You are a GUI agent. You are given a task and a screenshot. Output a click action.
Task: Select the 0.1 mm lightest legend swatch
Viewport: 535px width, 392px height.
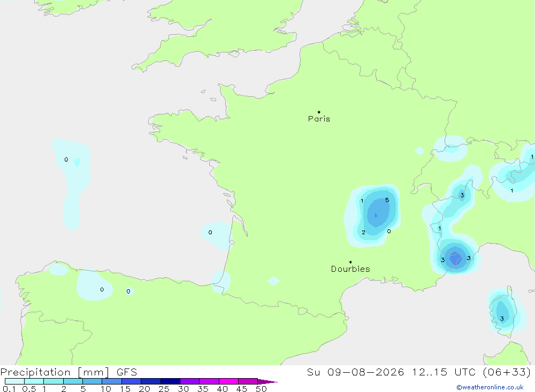[x=14, y=381]
